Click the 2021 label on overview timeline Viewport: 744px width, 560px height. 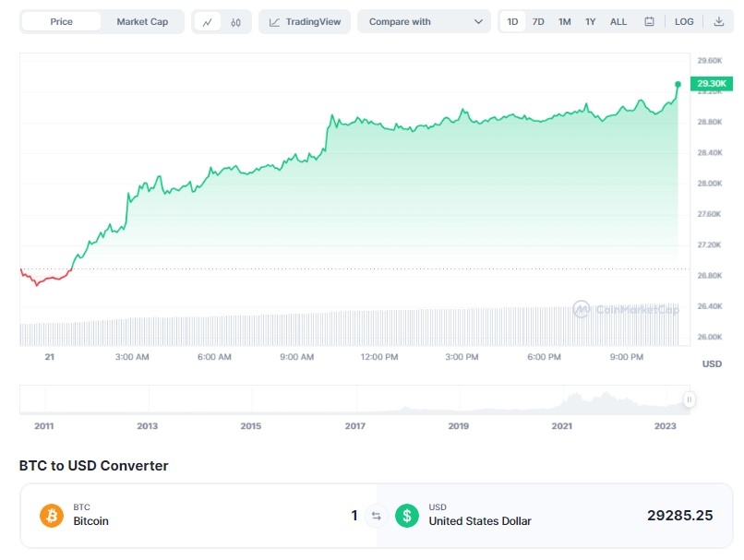tap(562, 426)
